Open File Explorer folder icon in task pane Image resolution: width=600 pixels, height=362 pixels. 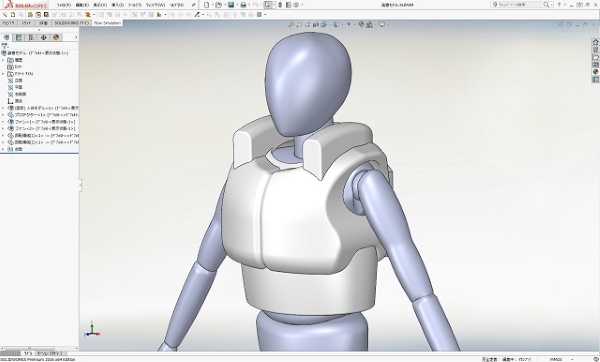(595, 57)
